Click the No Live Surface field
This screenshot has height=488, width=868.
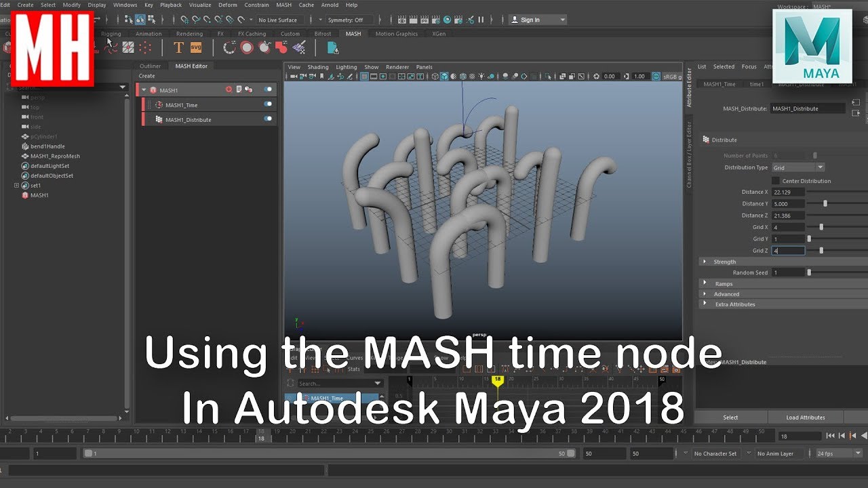tap(278, 20)
